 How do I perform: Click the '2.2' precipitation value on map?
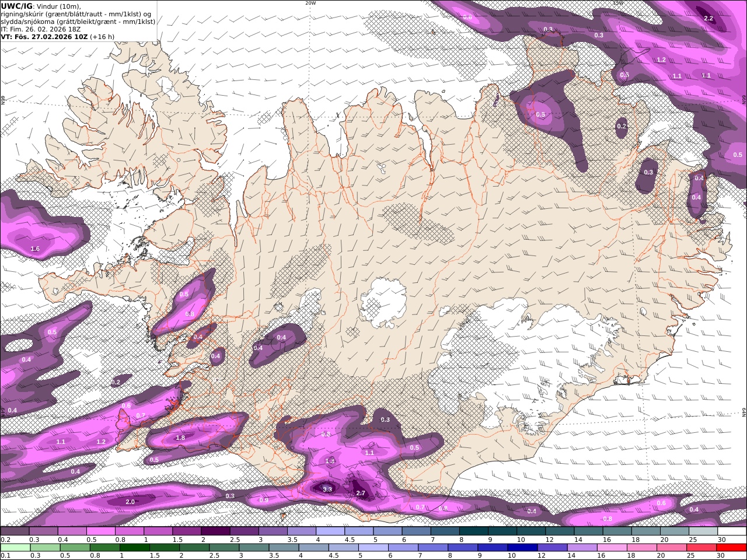click(x=708, y=19)
